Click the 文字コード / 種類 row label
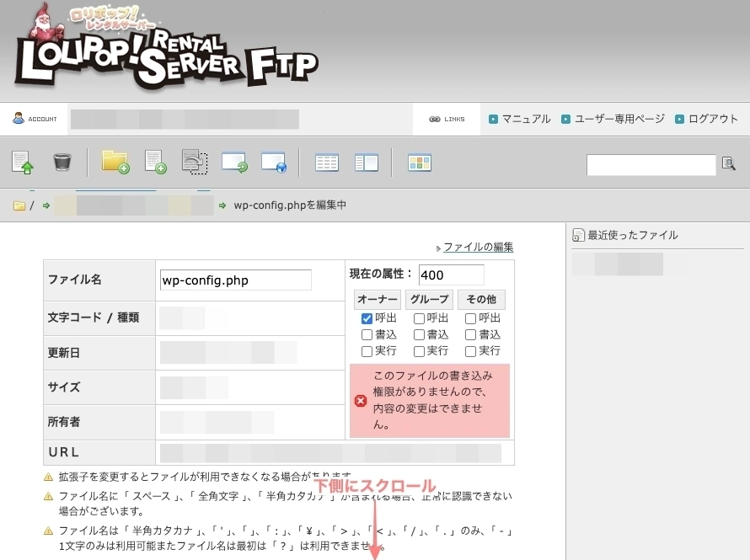Screen dimensions: 750x560 click(x=94, y=317)
